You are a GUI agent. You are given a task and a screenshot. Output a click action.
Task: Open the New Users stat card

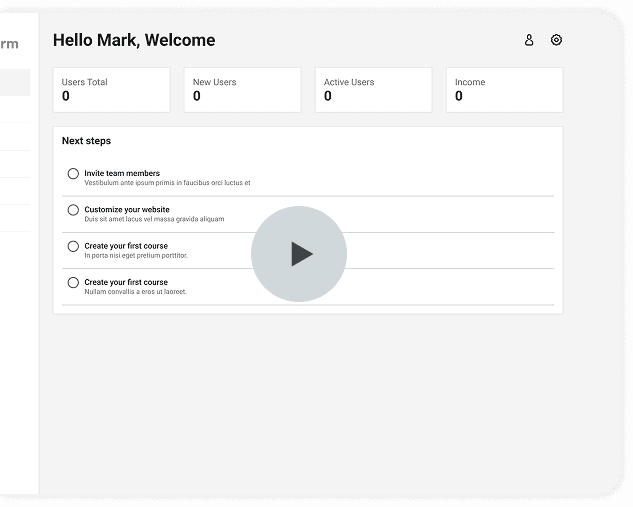pyautogui.click(x=243, y=90)
